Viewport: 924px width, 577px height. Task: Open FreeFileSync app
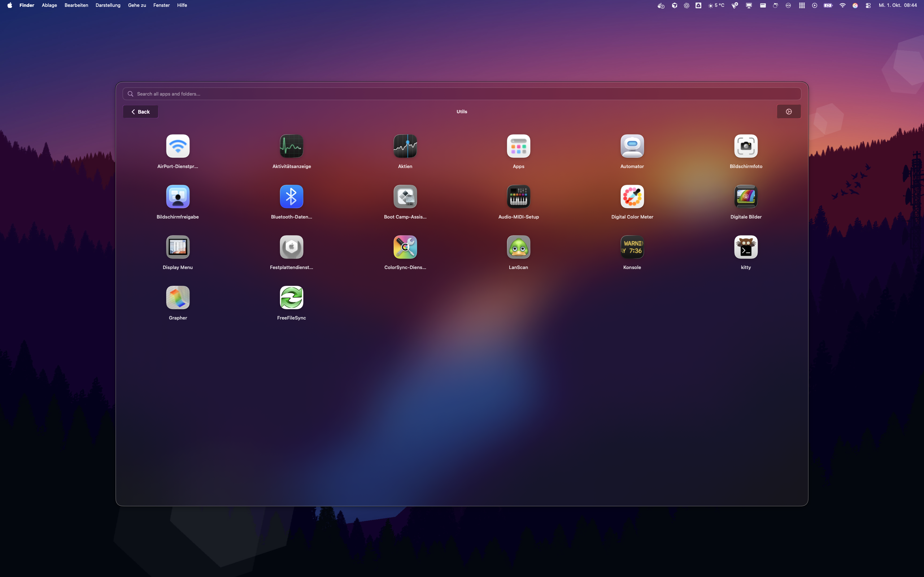coord(291,297)
